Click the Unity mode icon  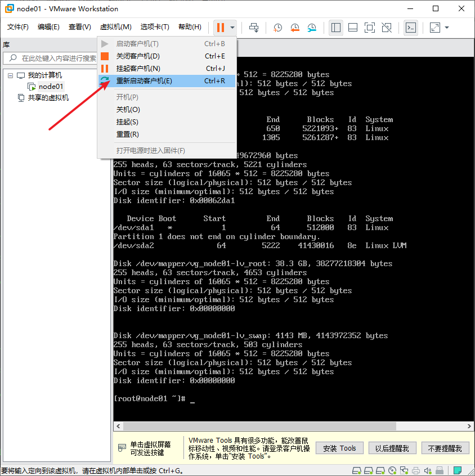387,28
